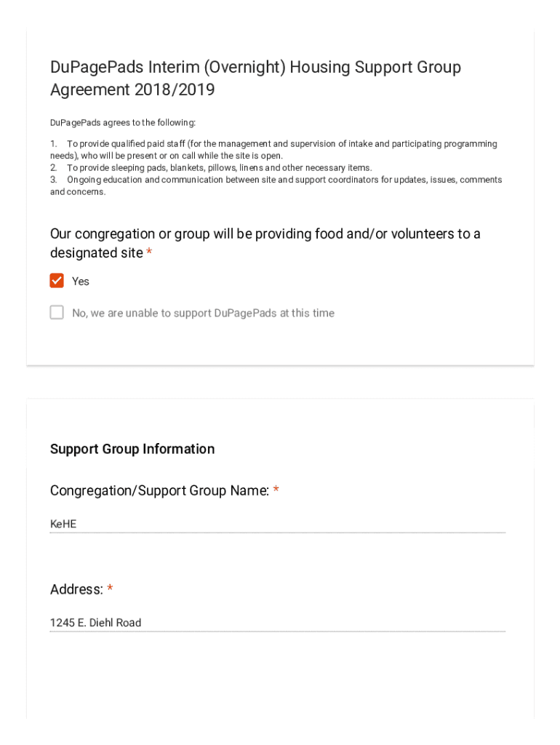The image size is (560, 745).
Task: Check the 'No, we are unable' checkbox
Action: point(57,313)
